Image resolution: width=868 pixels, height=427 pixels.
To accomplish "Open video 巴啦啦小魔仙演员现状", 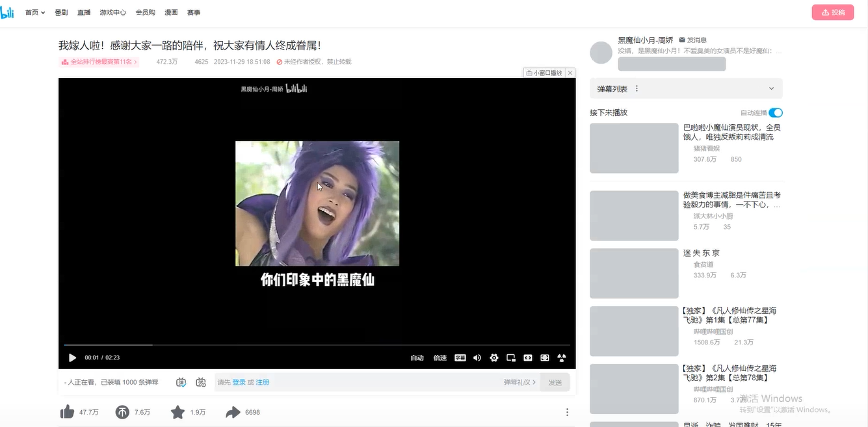I will [731, 132].
